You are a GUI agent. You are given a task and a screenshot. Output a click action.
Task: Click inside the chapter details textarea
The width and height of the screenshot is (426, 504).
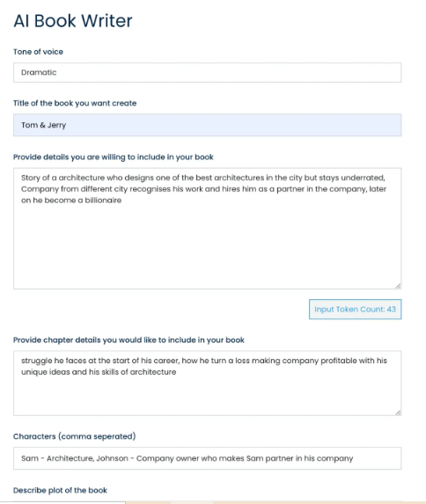[207, 383]
